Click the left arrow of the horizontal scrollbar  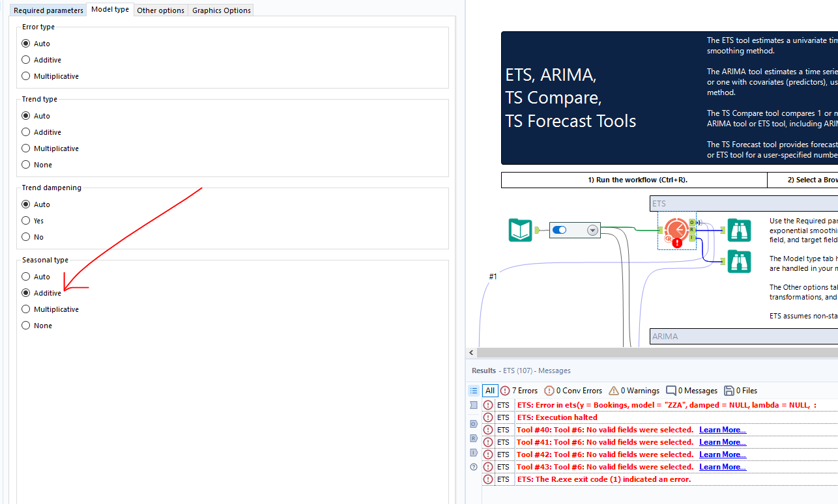[x=471, y=352]
